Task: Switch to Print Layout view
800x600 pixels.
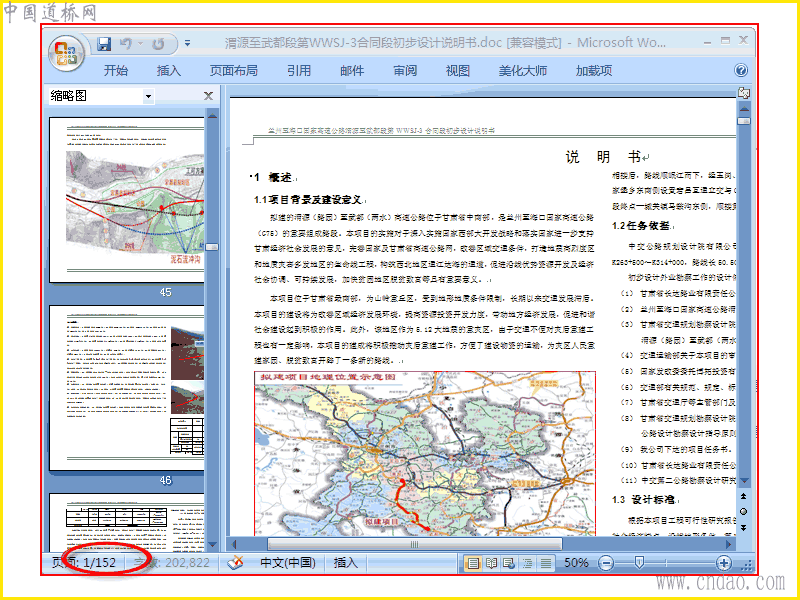Action: coord(473,563)
